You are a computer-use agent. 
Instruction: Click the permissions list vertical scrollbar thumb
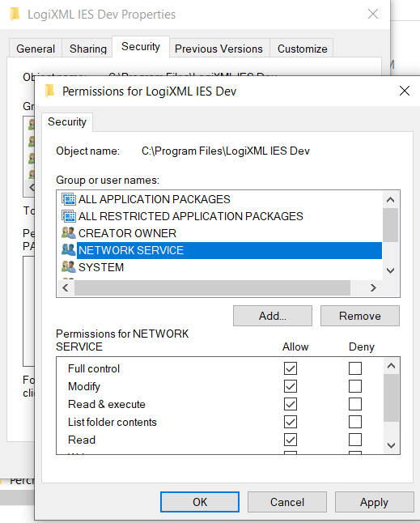(x=392, y=398)
